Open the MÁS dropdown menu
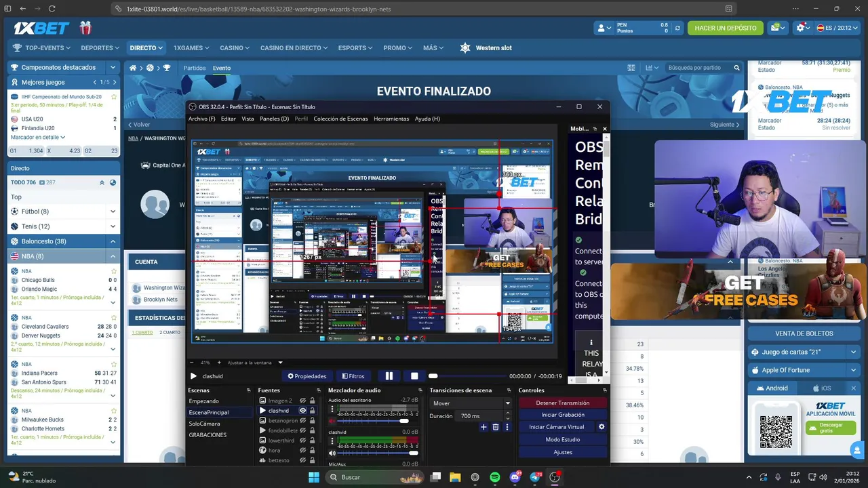The height and width of the screenshot is (488, 868). (x=433, y=48)
